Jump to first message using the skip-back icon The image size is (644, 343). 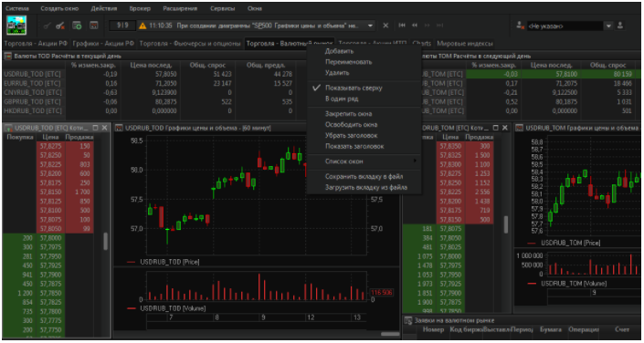pyautogui.click(x=402, y=26)
